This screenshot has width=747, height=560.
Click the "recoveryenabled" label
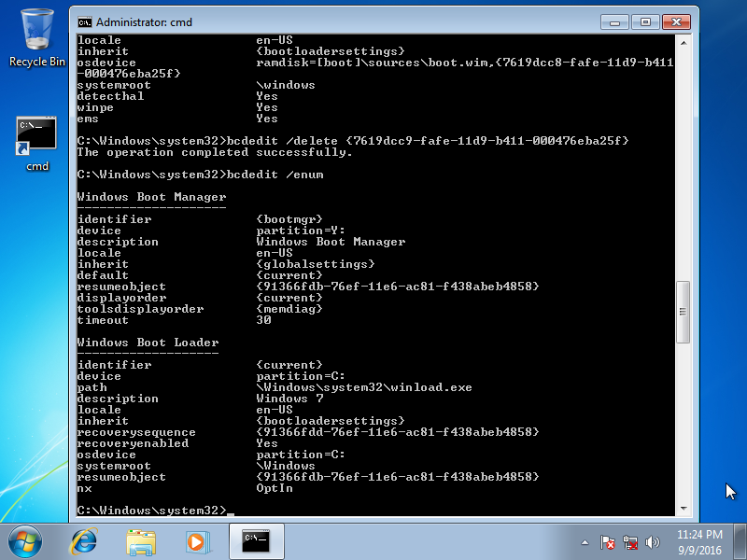point(133,443)
